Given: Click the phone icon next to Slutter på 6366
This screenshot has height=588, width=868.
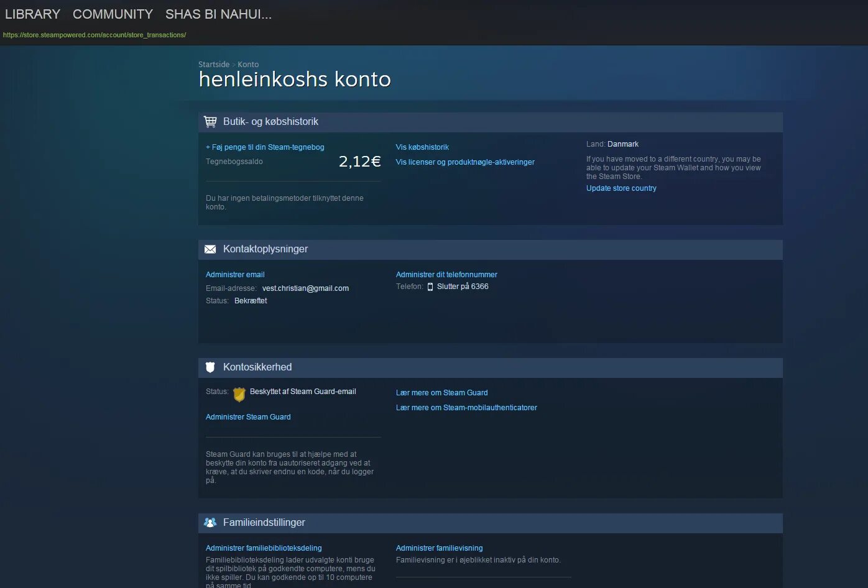Looking at the screenshot, I should pyautogui.click(x=430, y=287).
